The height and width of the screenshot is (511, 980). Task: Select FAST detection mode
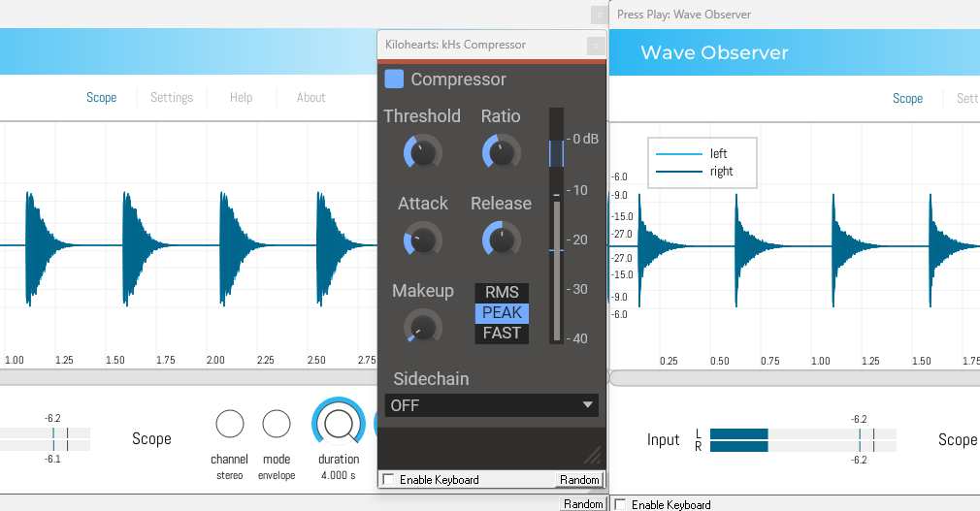(502, 334)
